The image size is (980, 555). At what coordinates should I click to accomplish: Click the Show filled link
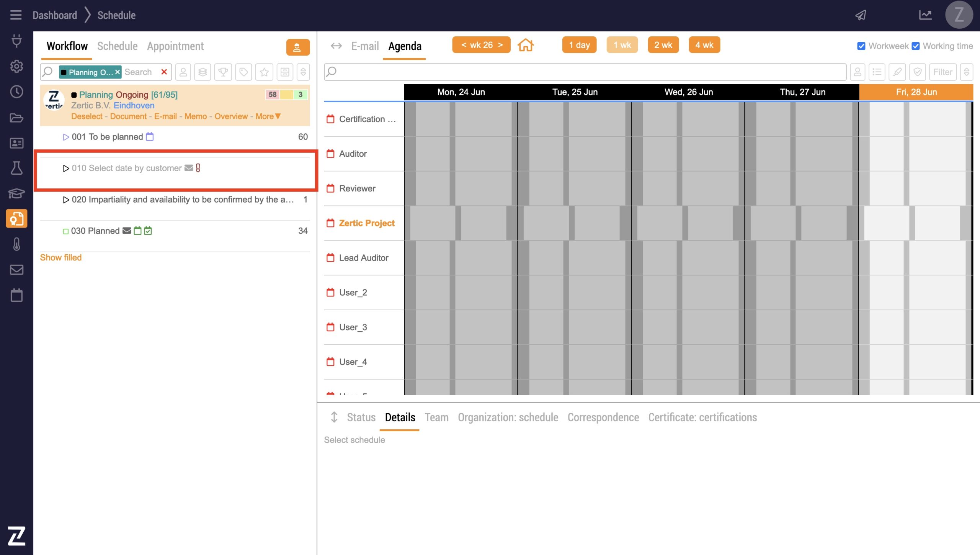tap(61, 257)
